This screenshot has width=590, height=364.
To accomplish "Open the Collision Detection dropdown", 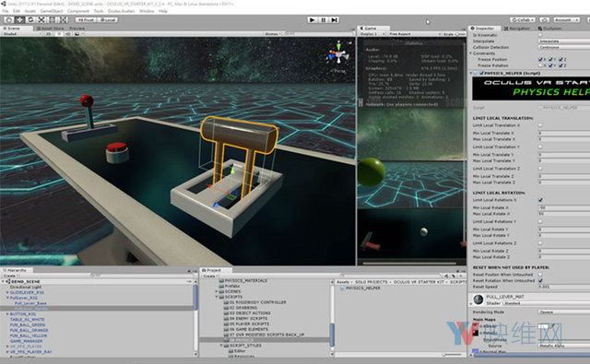I will click(x=564, y=47).
